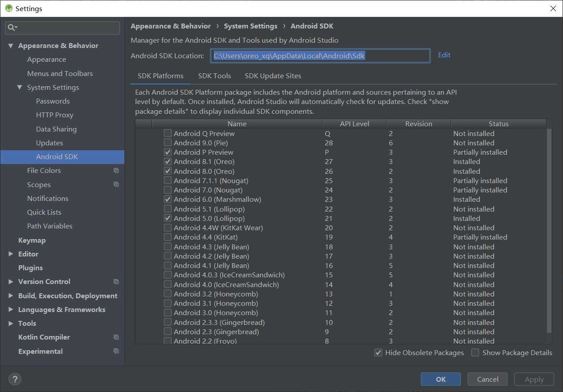Sort by the API Level column header

click(x=355, y=124)
